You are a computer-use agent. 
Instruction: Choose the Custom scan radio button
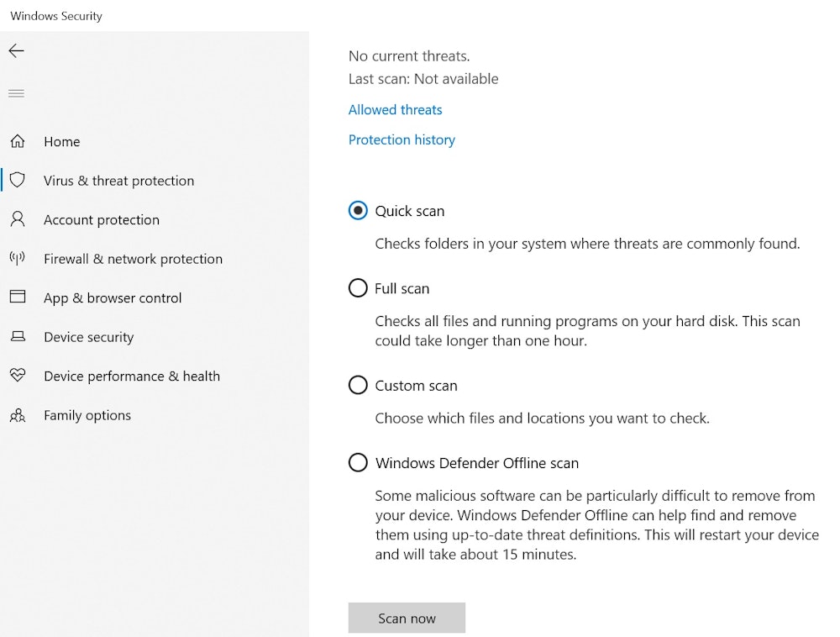coord(358,386)
